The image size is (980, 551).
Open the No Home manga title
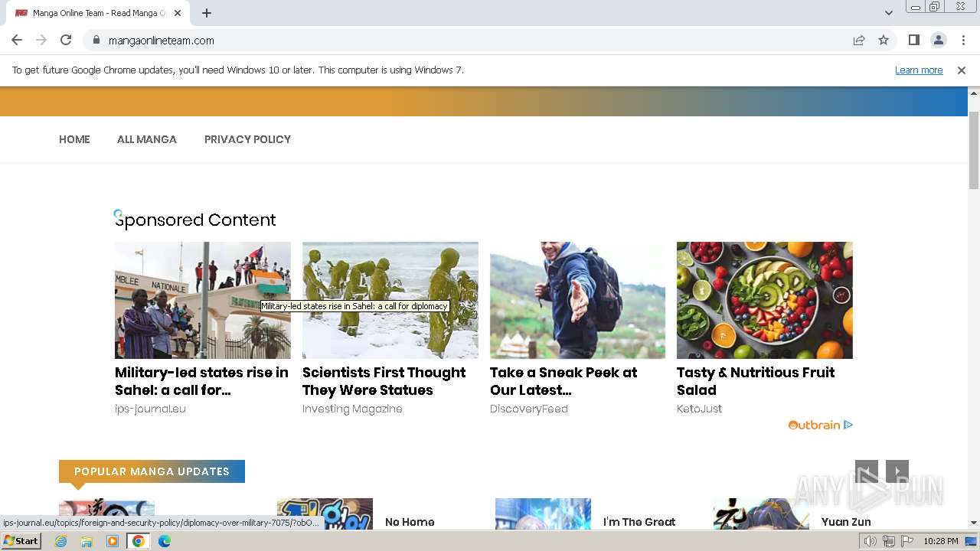(410, 522)
